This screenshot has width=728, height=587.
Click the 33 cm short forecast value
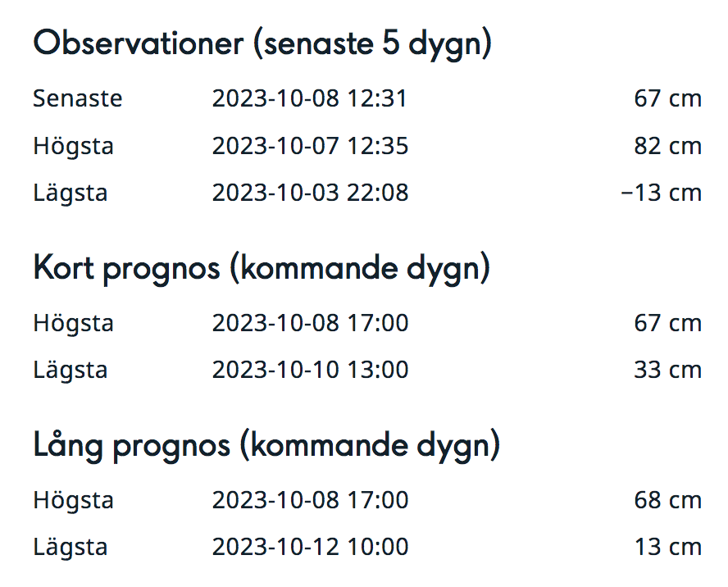667,370
